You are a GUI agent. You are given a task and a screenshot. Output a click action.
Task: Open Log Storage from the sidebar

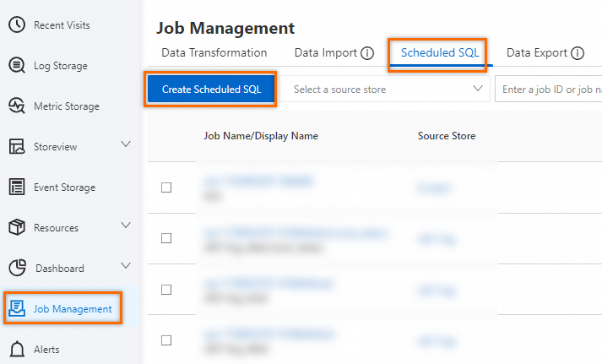(61, 66)
